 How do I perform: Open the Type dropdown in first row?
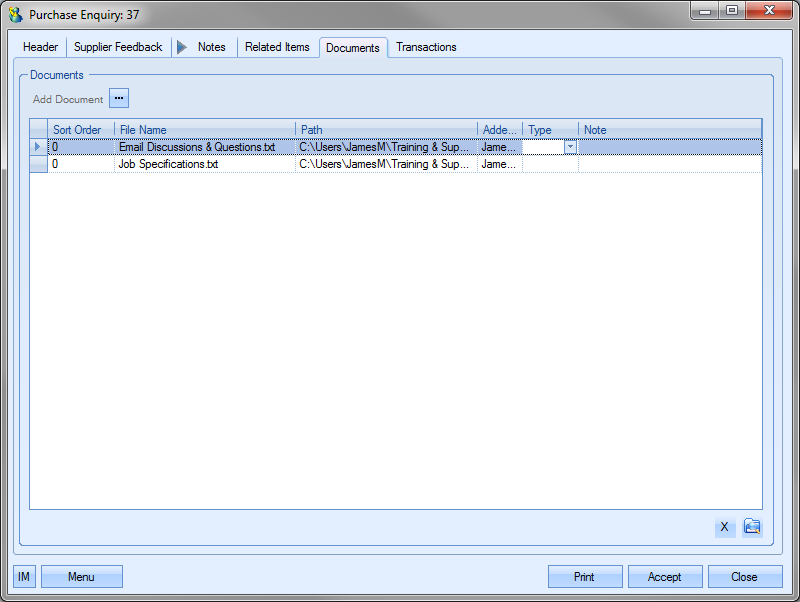click(x=570, y=147)
